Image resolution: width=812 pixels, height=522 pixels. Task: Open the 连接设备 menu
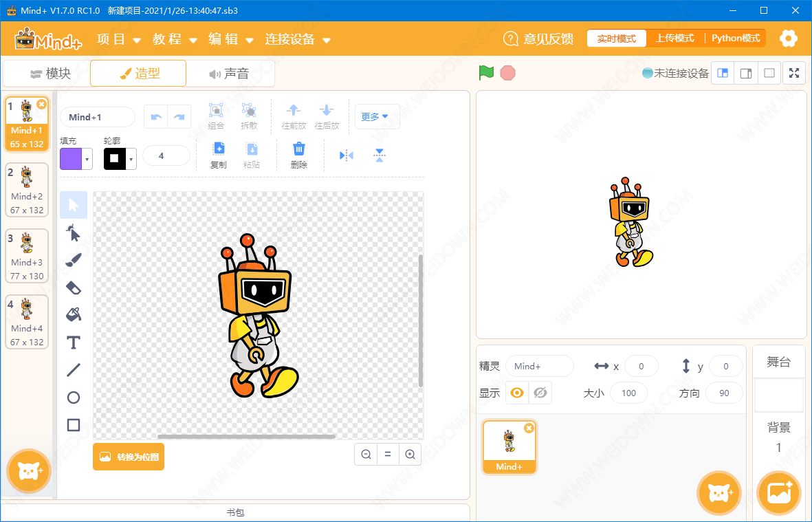(x=297, y=39)
